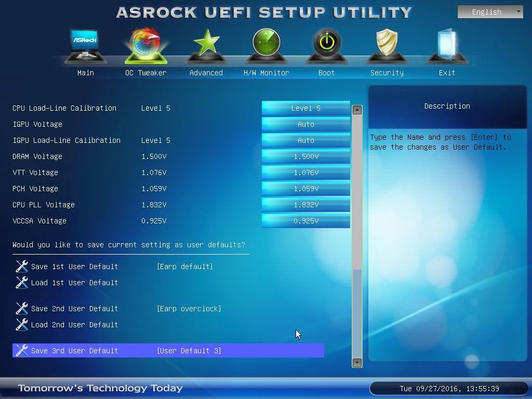Select the OC Tweaker speedometer icon
The image size is (532, 399).
point(146,46)
